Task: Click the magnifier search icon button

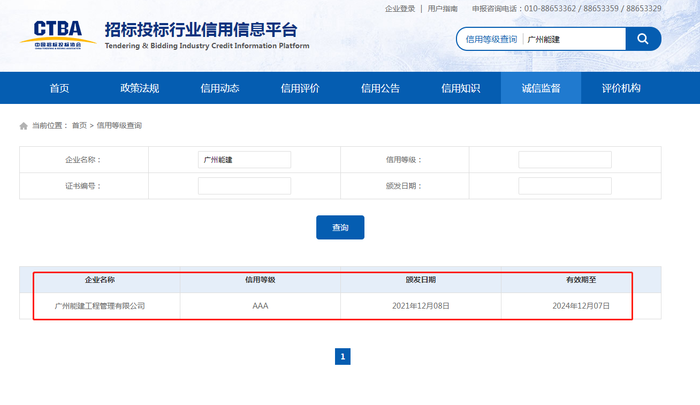Action: pos(642,39)
